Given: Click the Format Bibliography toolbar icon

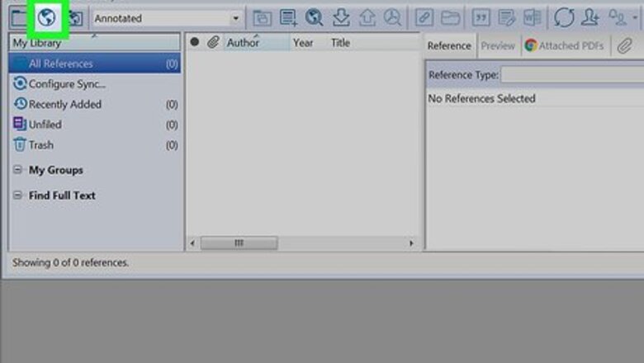Looking at the screenshot, I should tap(506, 18).
